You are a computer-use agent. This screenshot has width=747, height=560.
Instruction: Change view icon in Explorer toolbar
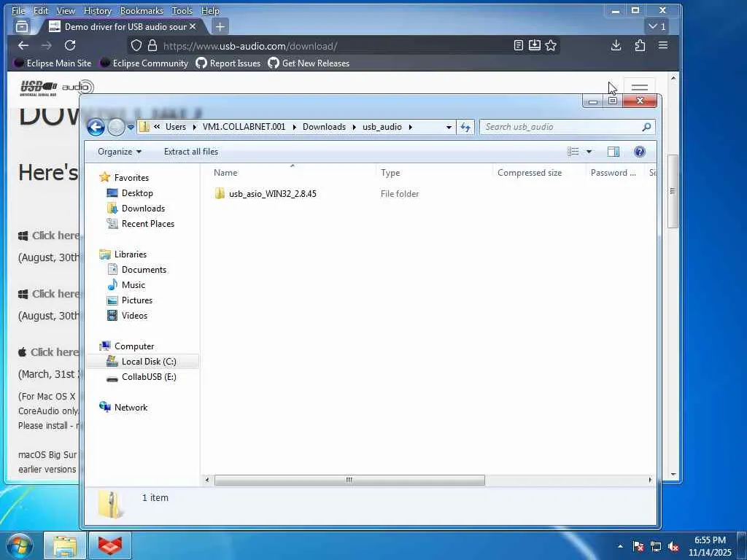tap(573, 152)
